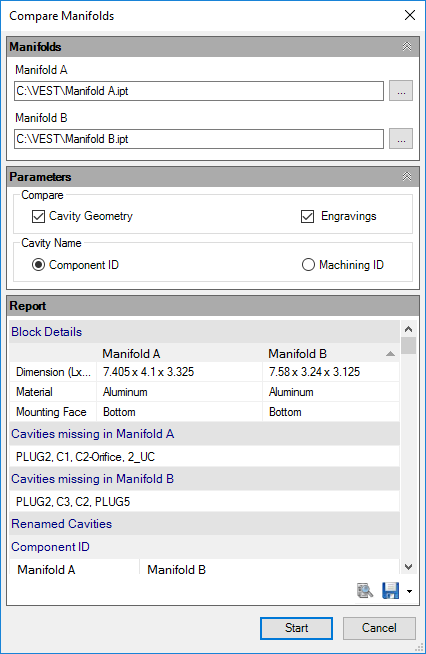Sort by the Manifold B column arrow
The width and height of the screenshot is (426, 654).
(390, 354)
